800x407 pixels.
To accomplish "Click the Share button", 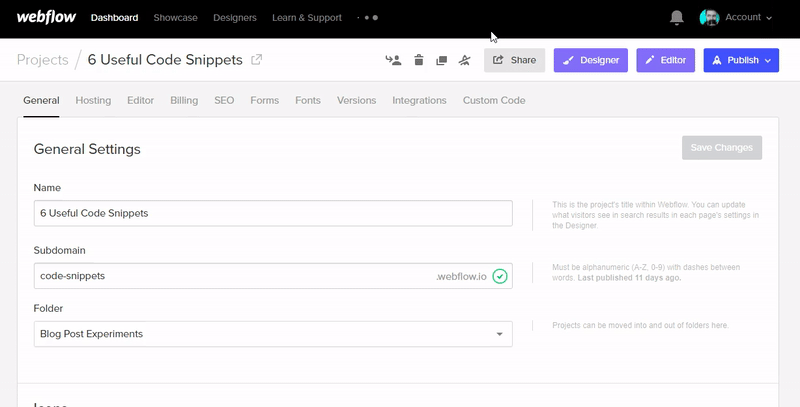I will [x=514, y=60].
